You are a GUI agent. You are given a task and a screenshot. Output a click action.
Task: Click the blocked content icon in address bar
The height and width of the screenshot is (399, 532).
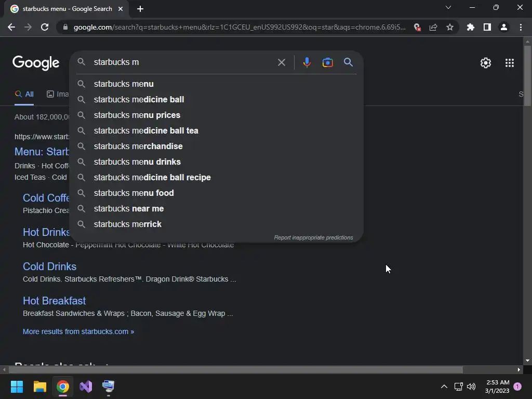coord(417,27)
